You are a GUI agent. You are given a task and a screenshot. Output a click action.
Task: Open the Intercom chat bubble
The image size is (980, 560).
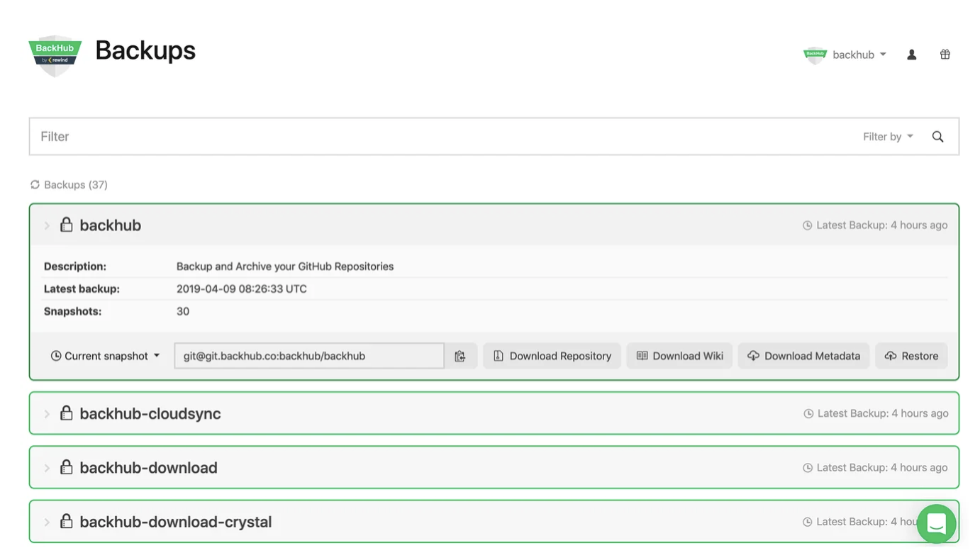point(936,523)
